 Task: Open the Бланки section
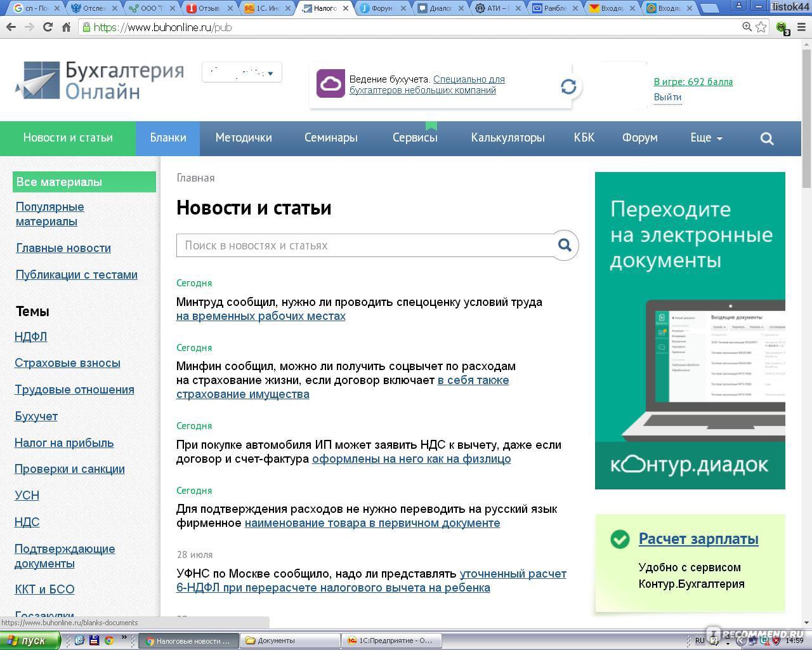point(168,138)
